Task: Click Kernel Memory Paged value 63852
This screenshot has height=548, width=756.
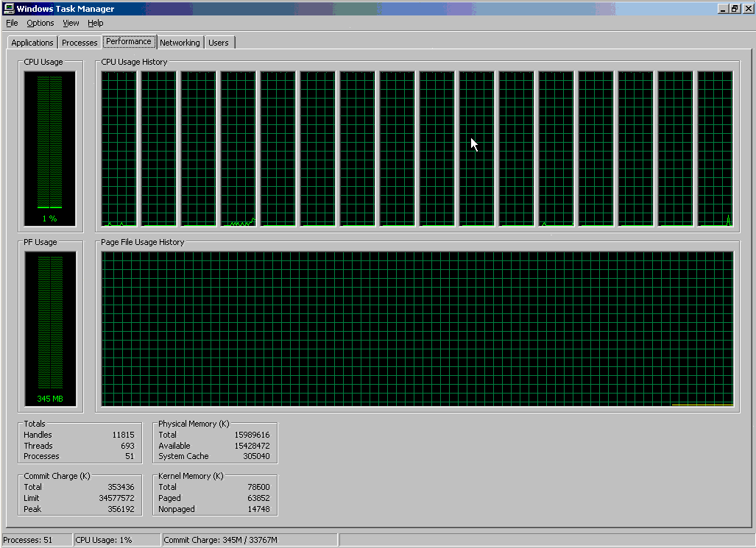Action: [259, 498]
